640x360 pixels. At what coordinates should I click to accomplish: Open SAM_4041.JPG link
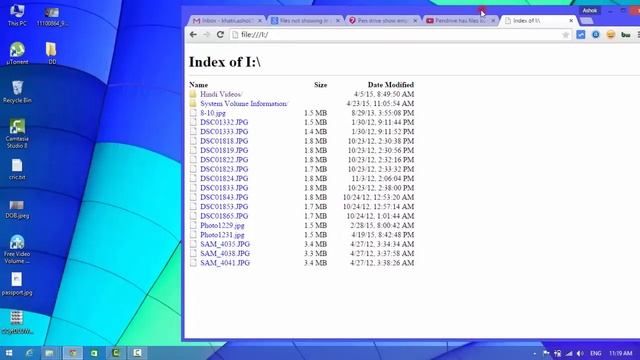(225, 263)
